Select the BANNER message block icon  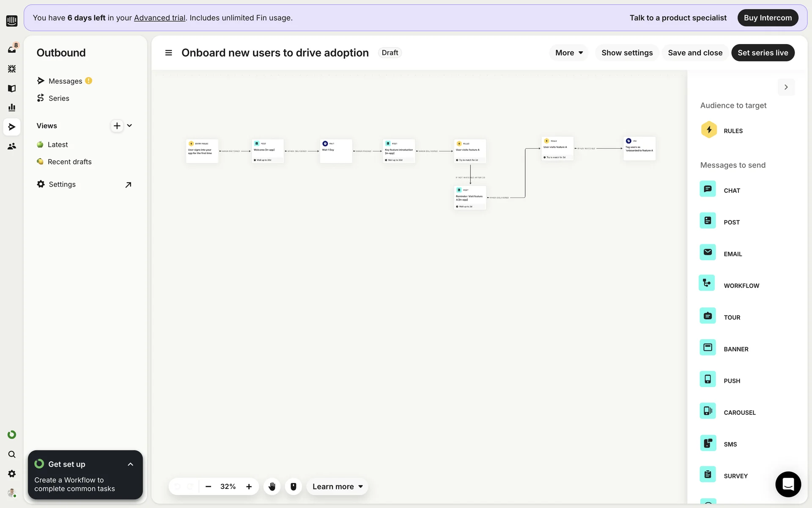[x=708, y=348]
